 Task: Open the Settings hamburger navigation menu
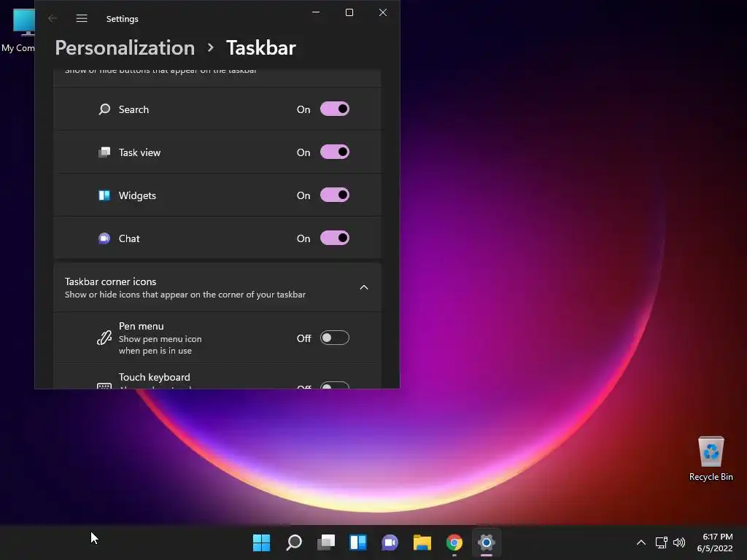[82, 18]
